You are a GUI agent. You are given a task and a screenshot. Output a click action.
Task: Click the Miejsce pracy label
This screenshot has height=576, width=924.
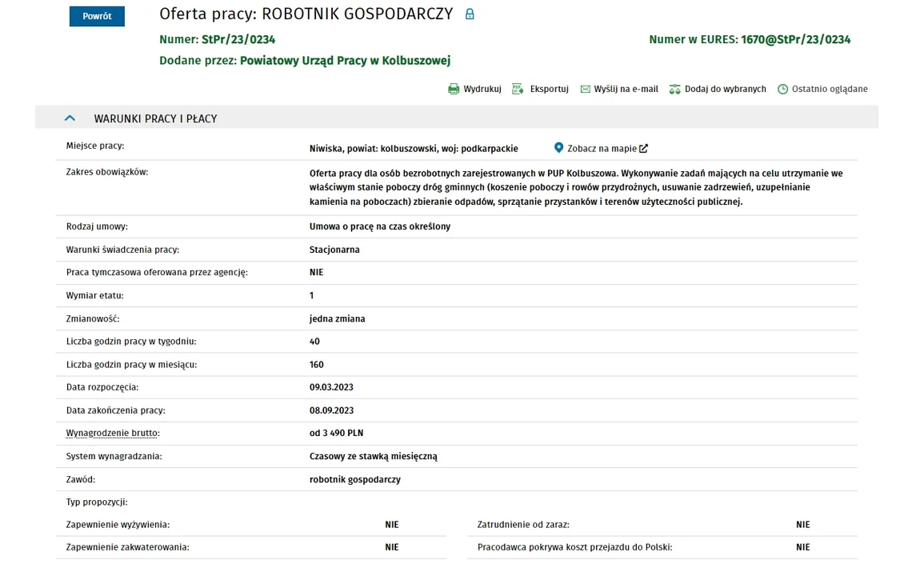point(95,146)
